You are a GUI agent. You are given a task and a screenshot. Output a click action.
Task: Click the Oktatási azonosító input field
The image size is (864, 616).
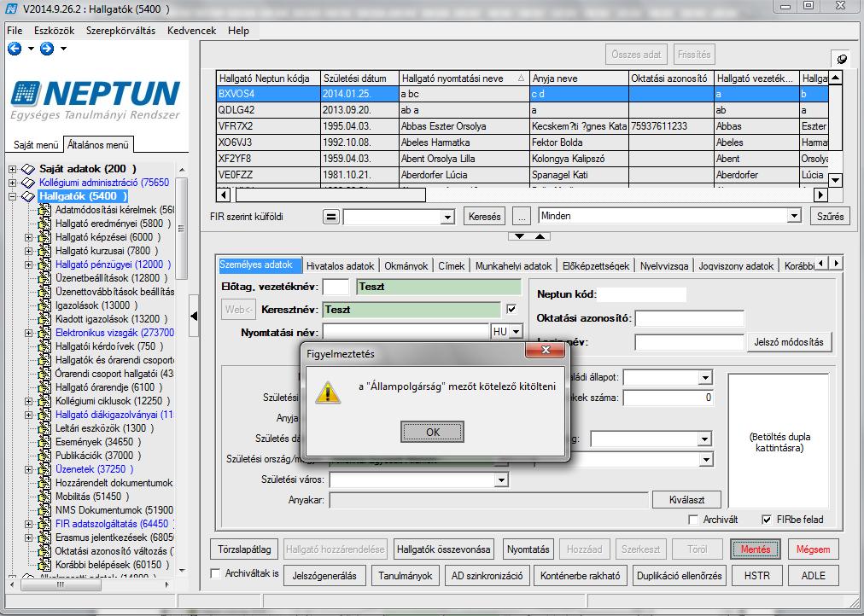pyautogui.click(x=689, y=318)
